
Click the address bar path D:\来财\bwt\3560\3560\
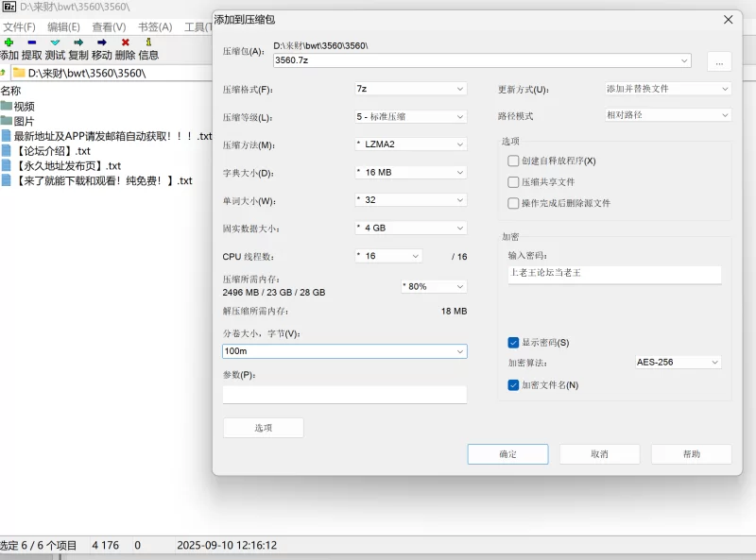pos(87,73)
